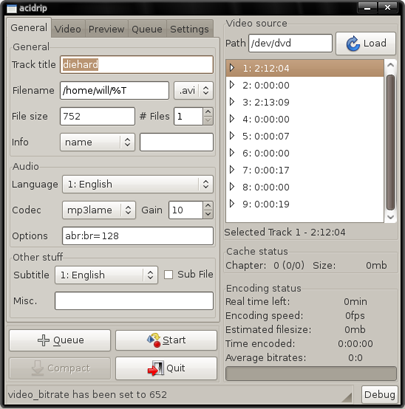Expand track 2: 0:00:00
Viewport: 405px width, 409px height.
232,85
